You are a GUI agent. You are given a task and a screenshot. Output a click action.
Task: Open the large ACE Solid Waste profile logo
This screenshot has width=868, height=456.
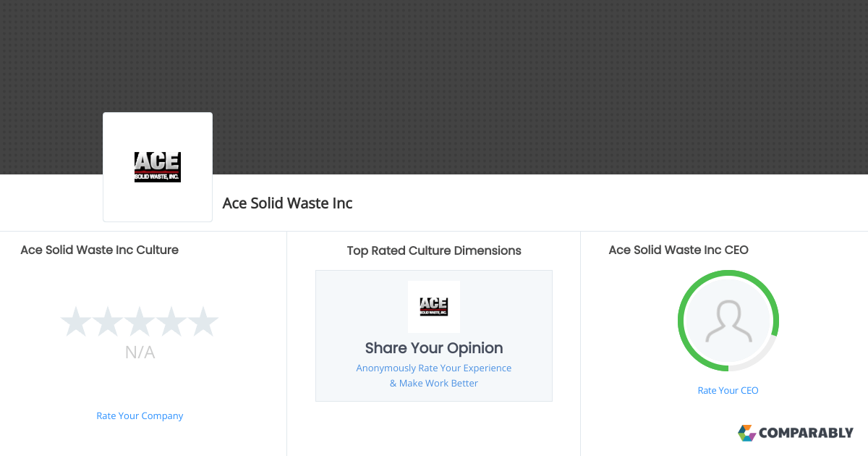tap(157, 167)
